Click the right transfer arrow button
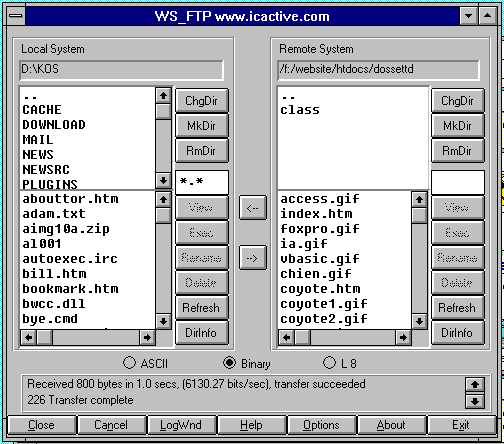 coord(253,258)
